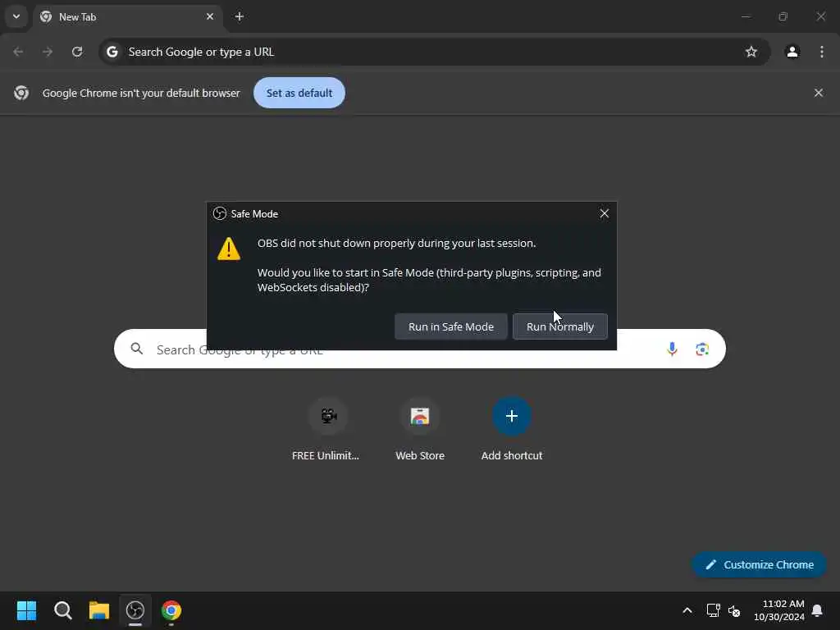Click the OBS logo in Safe Mode title
Screen dimensions: 840x630
[x=220, y=213]
